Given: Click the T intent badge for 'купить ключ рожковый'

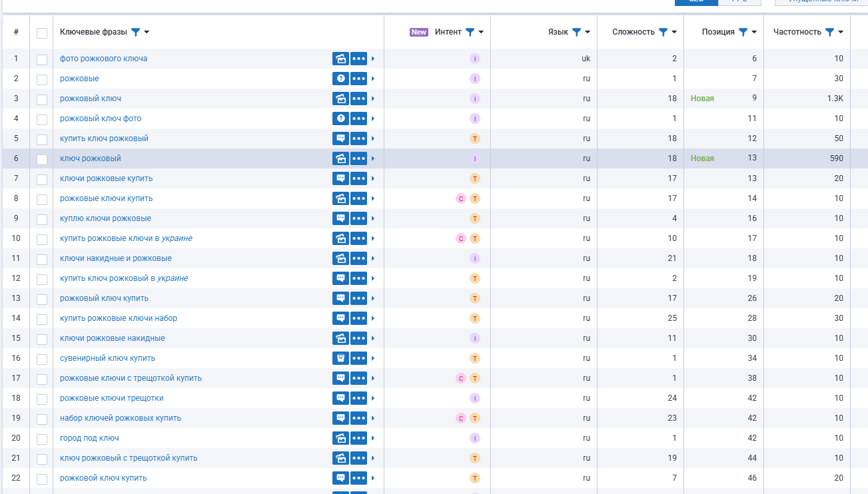Looking at the screenshot, I should coord(475,138).
